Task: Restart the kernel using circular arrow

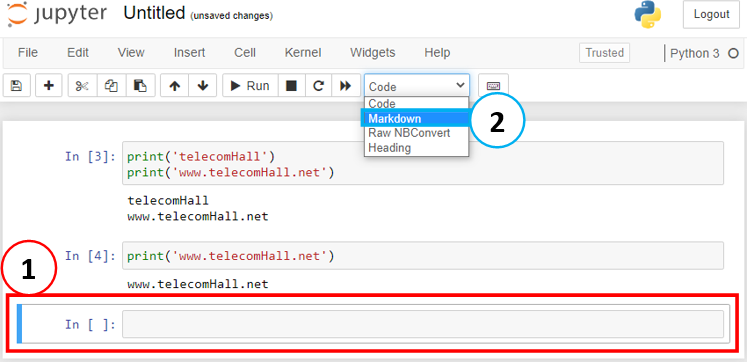Action: click(318, 86)
